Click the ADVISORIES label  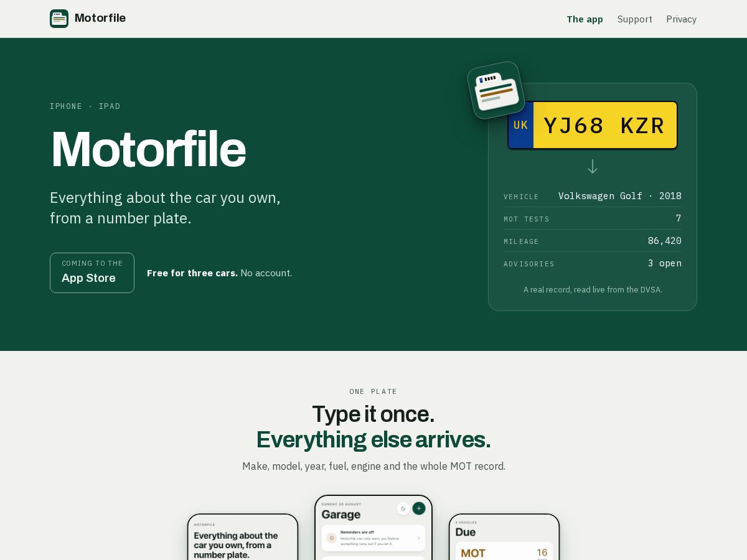[x=529, y=264]
